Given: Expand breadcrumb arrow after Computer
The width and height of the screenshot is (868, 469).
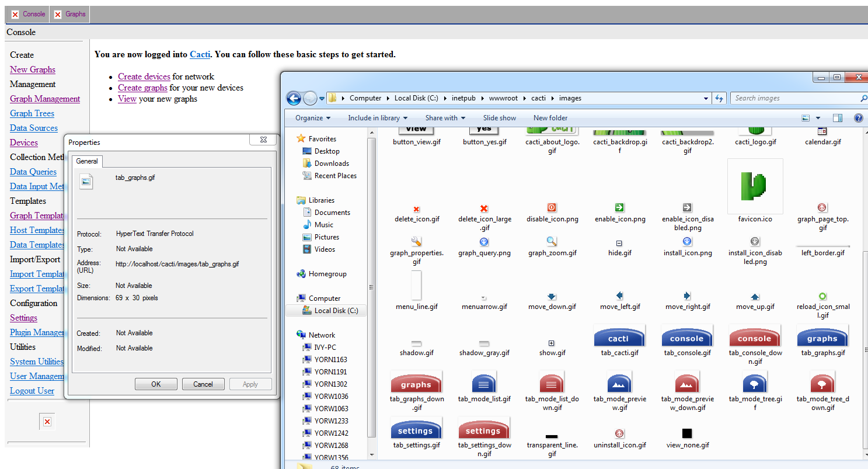Looking at the screenshot, I should 388,98.
